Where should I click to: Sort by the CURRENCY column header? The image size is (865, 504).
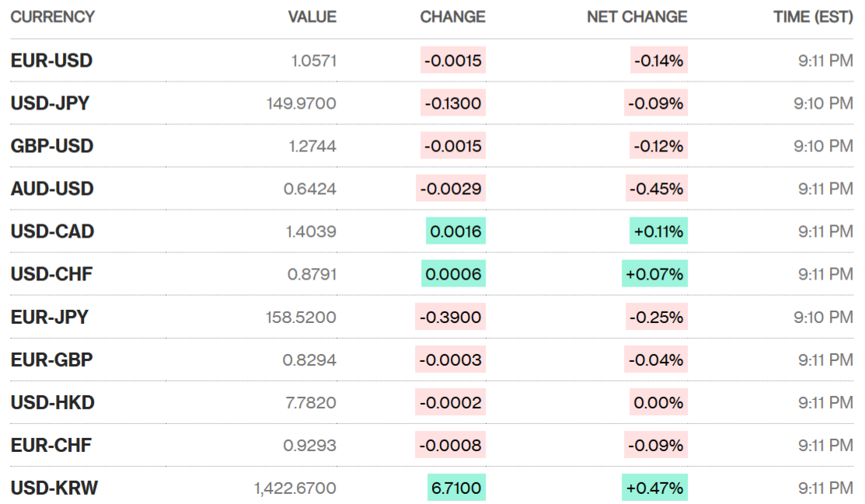[53, 16]
